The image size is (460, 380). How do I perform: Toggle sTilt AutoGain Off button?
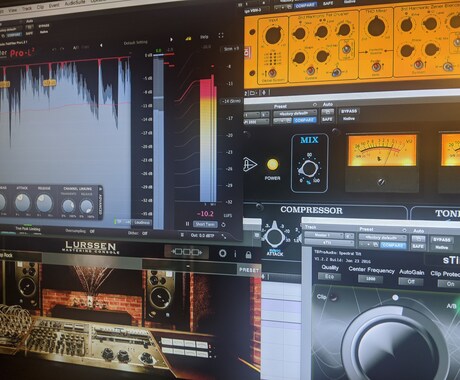pyautogui.click(x=411, y=281)
